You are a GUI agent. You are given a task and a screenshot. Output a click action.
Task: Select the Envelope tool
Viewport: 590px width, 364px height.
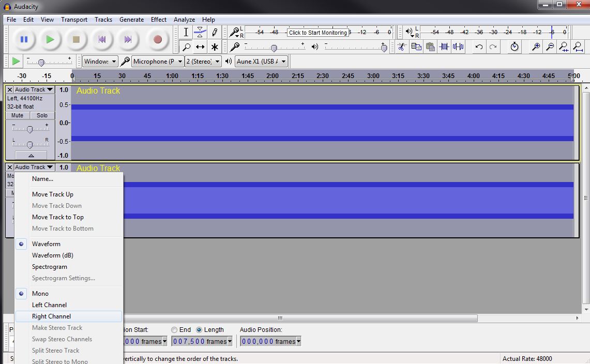[x=200, y=33]
